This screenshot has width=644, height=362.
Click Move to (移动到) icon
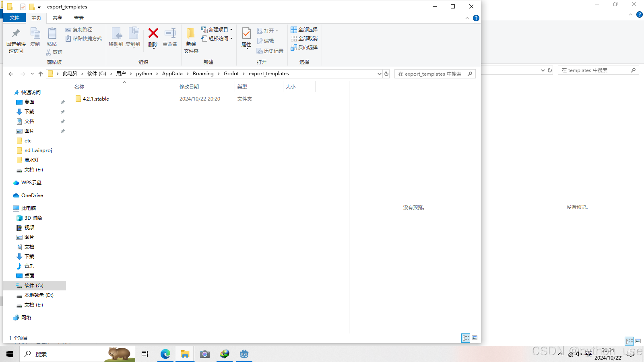coord(116,37)
